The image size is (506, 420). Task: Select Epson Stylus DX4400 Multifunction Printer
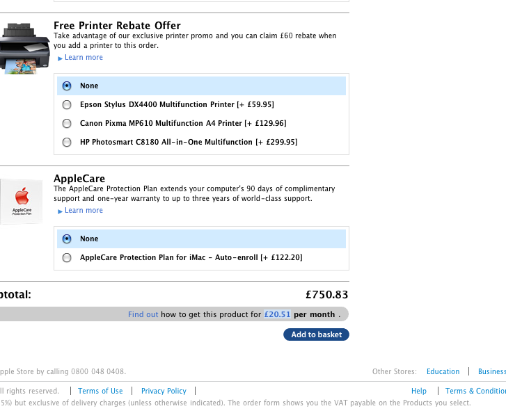67,104
